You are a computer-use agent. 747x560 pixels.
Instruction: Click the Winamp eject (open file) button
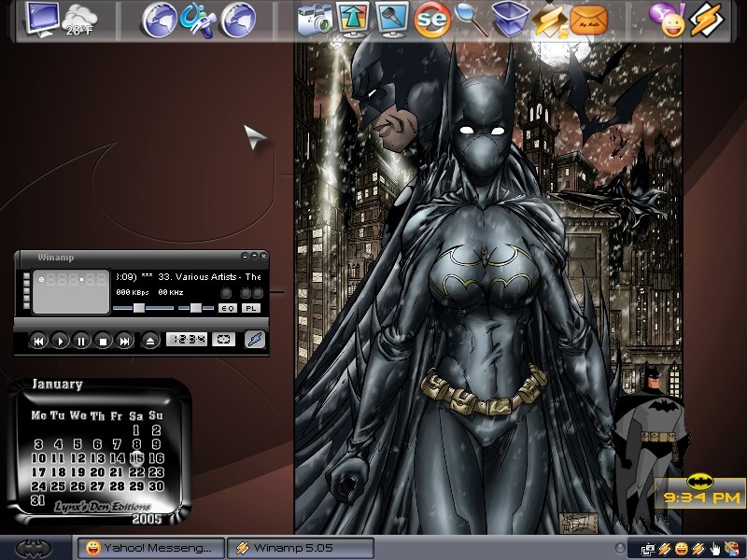(x=150, y=341)
